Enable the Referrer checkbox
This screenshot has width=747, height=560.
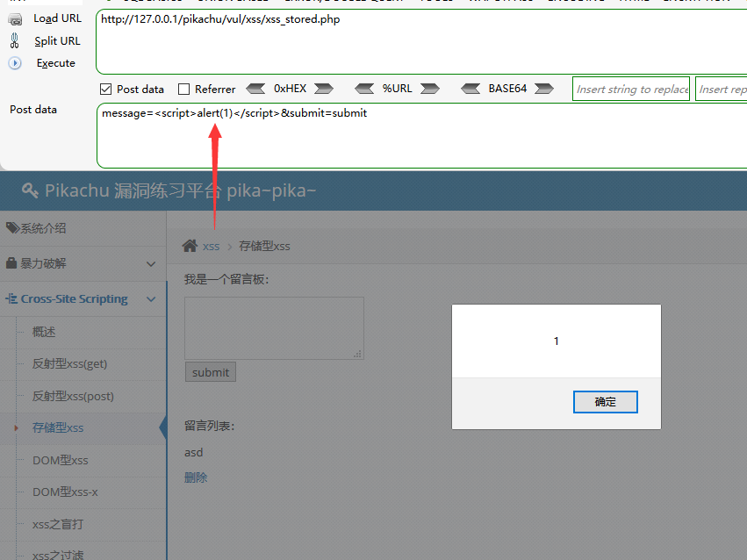pyautogui.click(x=183, y=89)
